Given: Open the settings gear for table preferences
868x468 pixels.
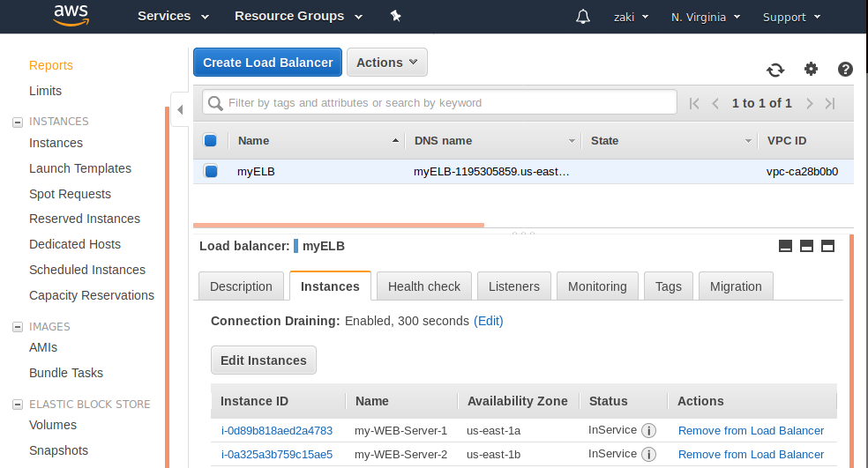Looking at the screenshot, I should tap(811, 70).
